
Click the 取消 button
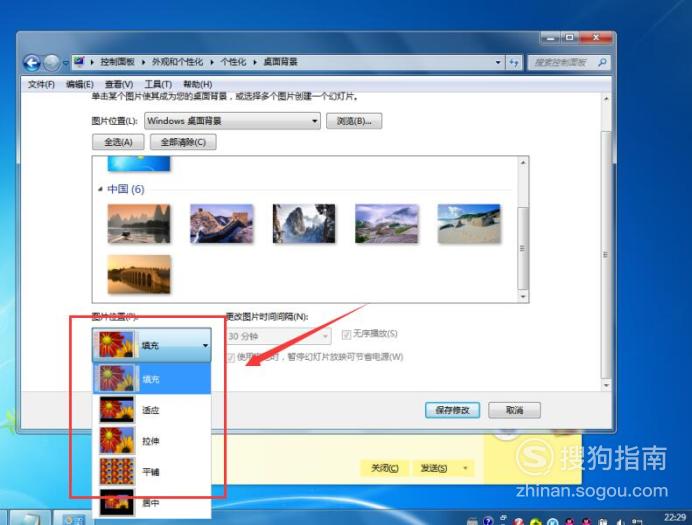514,410
